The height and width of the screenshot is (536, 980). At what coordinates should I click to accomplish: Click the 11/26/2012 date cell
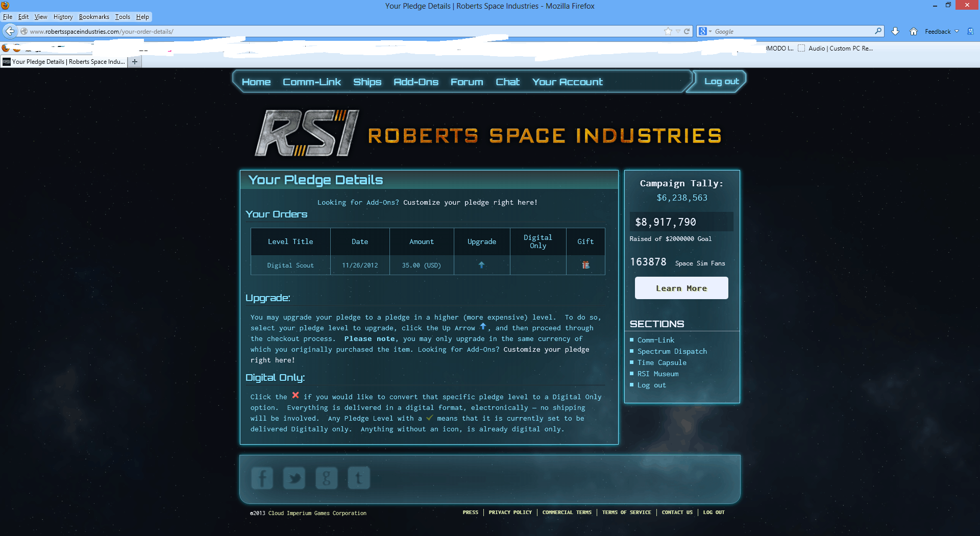[x=360, y=265]
